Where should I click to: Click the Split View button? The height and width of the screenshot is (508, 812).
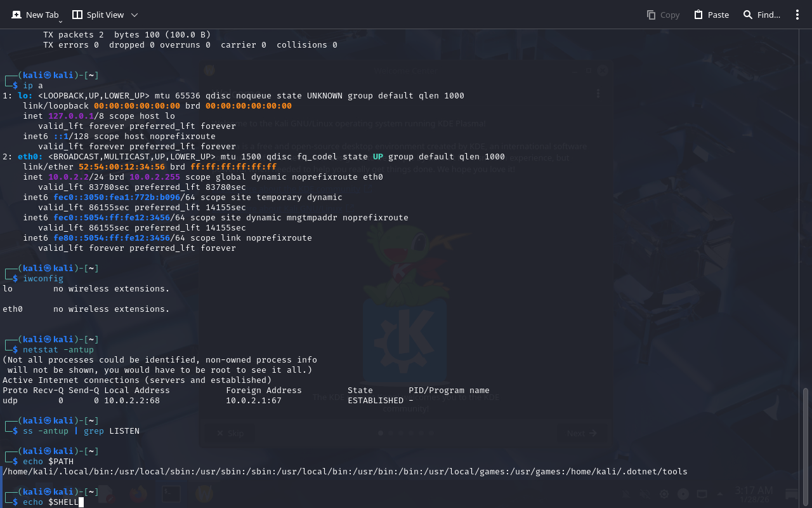98,15
